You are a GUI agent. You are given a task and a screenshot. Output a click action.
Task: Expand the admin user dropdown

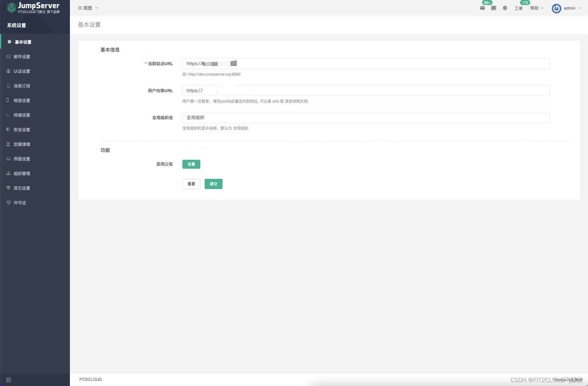(573, 8)
